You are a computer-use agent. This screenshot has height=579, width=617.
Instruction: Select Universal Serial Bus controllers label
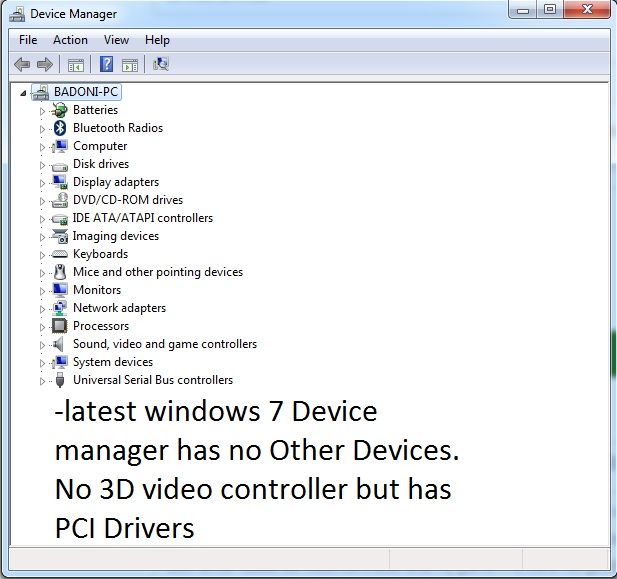[153, 380]
